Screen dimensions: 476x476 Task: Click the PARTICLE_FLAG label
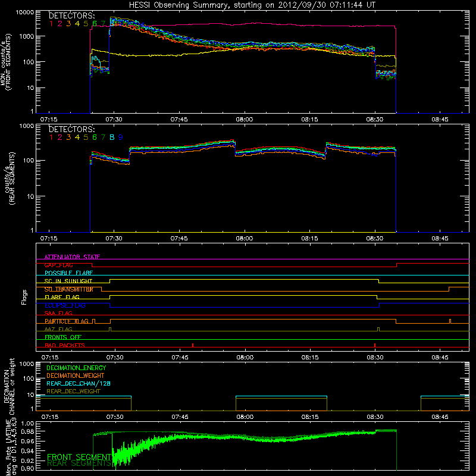click(67, 321)
